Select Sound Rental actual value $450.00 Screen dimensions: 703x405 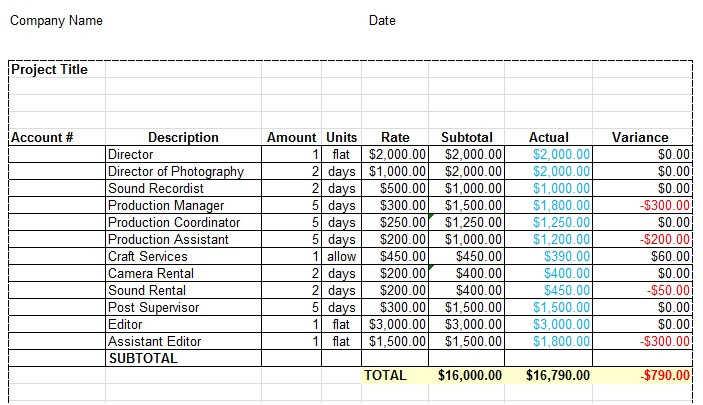pos(548,291)
